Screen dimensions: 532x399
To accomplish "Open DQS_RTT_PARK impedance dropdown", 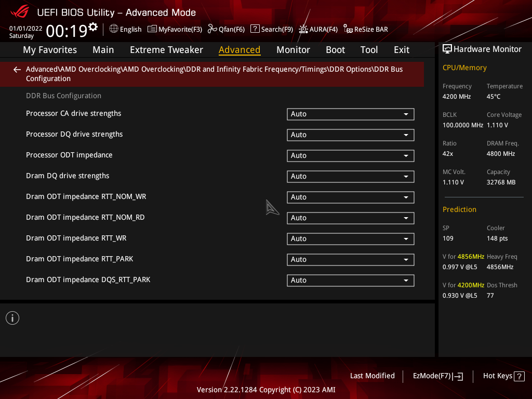I will 351,280.
